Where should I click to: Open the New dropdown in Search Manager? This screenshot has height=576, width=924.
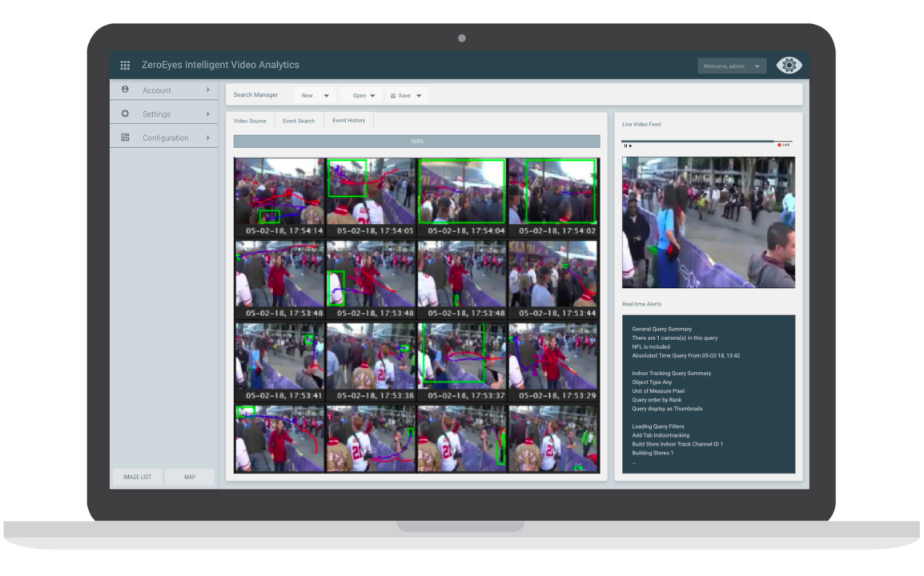pos(315,95)
